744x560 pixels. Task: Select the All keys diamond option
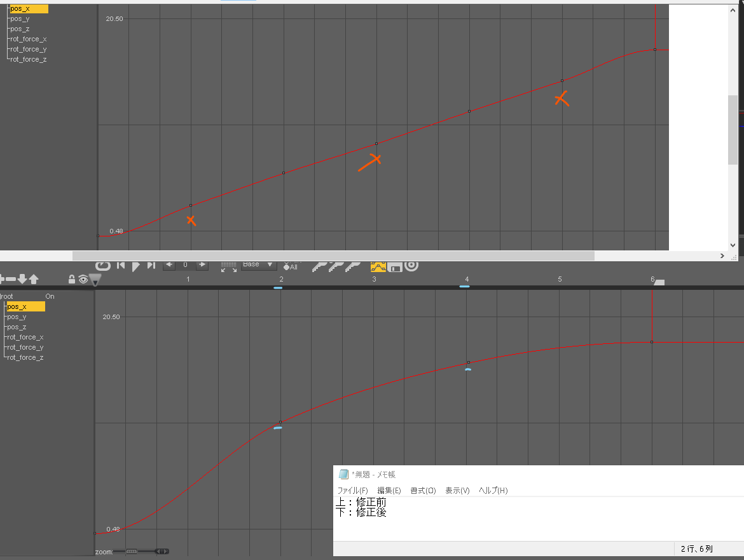pyautogui.click(x=291, y=267)
